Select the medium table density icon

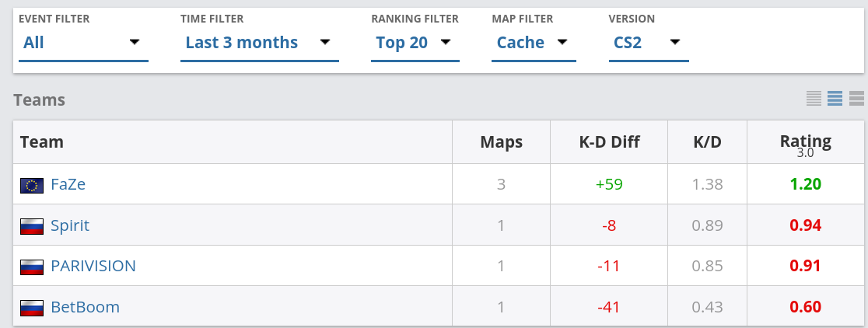pyautogui.click(x=835, y=99)
